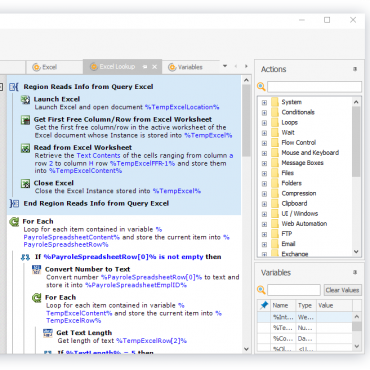Click scroll-down arrow of variables table
The image size is (370, 370).
(x=356, y=346)
